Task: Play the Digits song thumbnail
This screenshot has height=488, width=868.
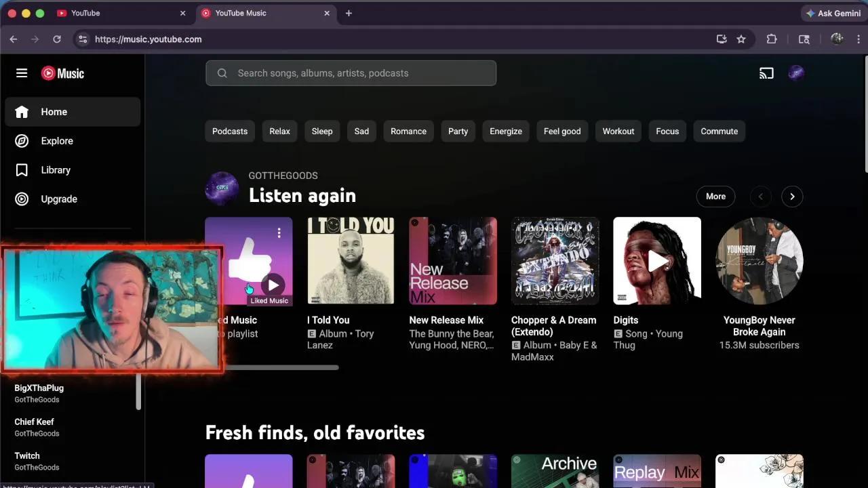Action: pos(657,261)
